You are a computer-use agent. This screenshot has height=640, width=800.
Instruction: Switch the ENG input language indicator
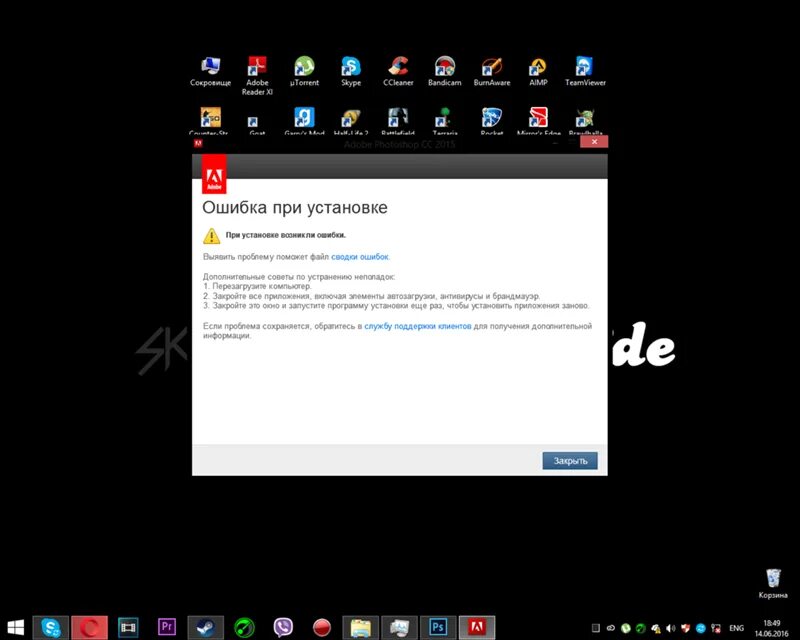[x=736, y=628]
